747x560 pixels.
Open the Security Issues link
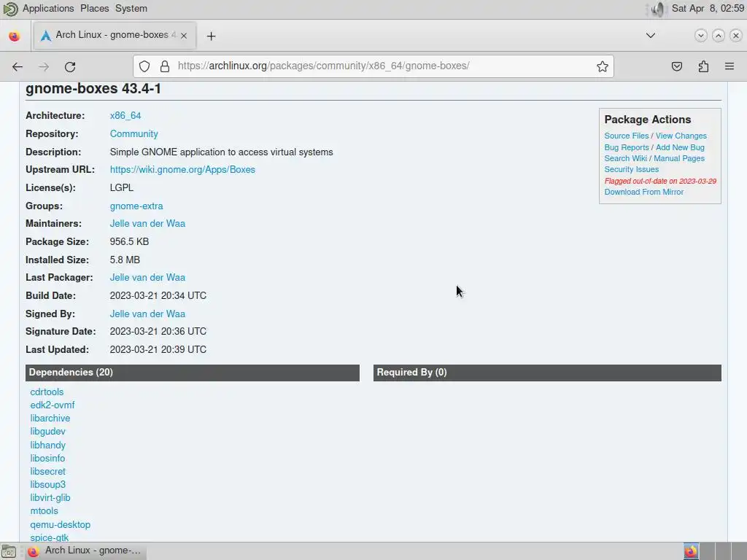(x=631, y=169)
